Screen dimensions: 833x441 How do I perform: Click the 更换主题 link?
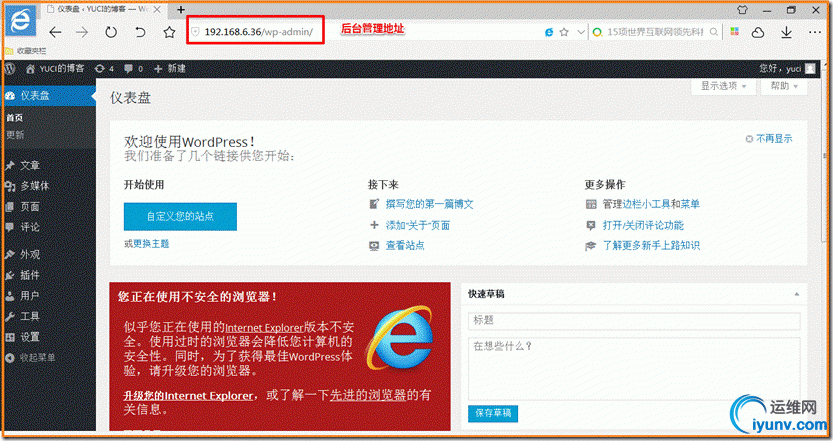pos(151,244)
